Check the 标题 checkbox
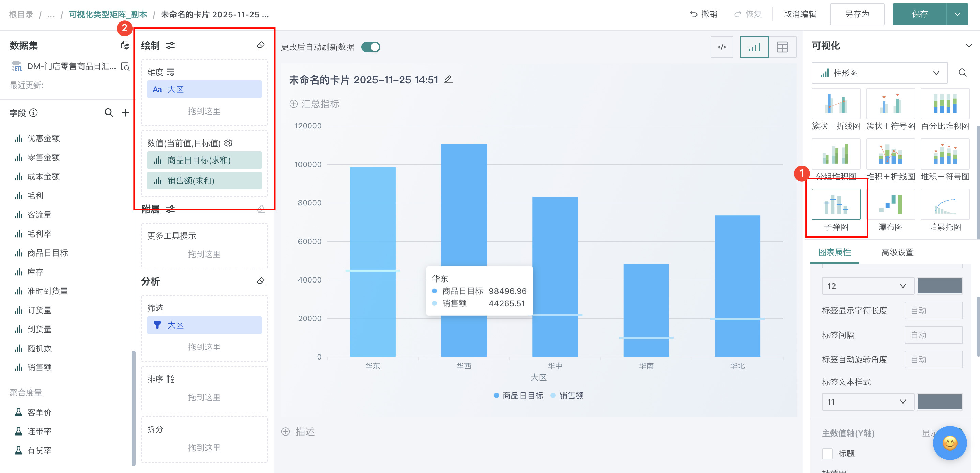Screen dimensions: 980x473 [x=827, y=454]
